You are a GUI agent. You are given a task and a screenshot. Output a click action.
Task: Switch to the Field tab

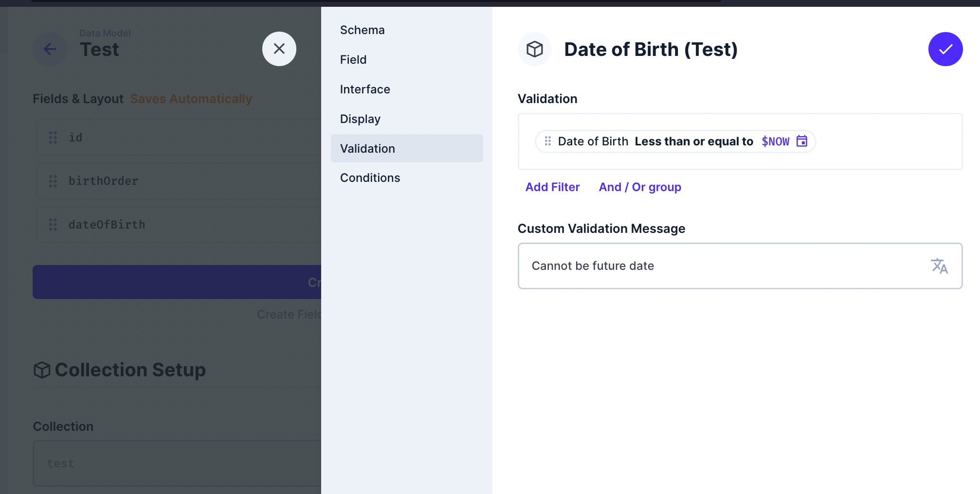pos(407,60)
